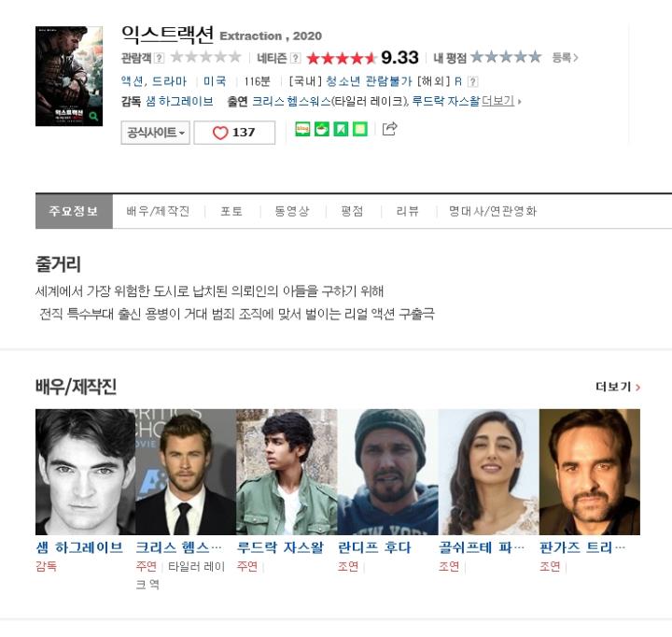Expand the 공식사이트 dropdown
The image size is (672, 637).
tap(155, 133)
